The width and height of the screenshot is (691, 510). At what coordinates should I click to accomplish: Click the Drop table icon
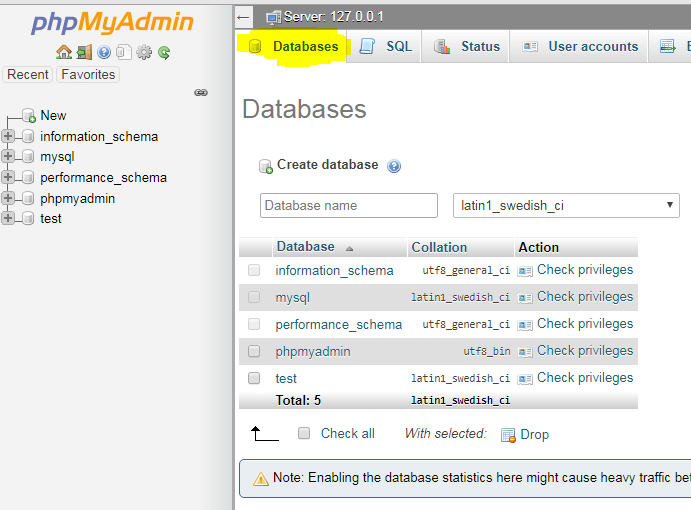tap(508, 435)
